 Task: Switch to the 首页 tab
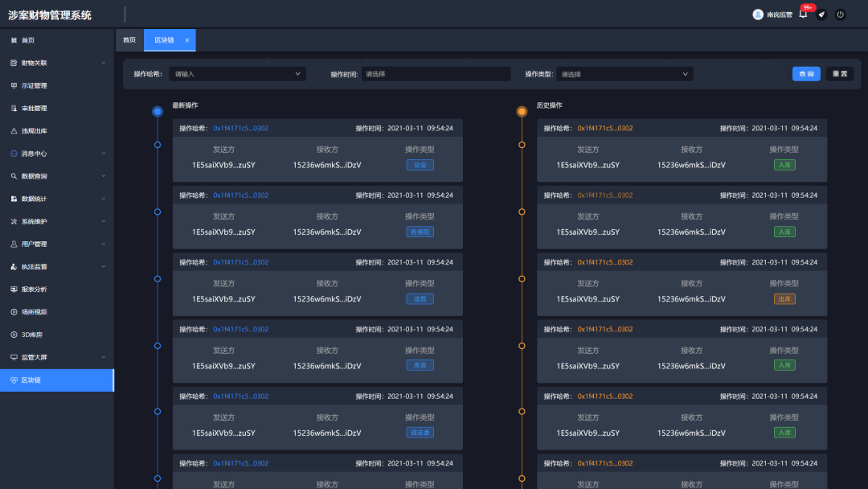pyautogui.click(x=129, y=40)
